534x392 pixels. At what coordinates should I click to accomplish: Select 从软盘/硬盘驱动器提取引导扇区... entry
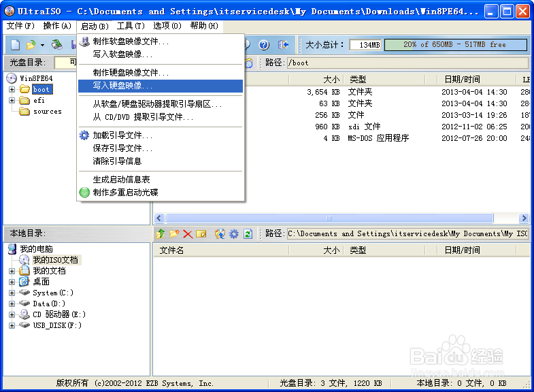point(161,104)
